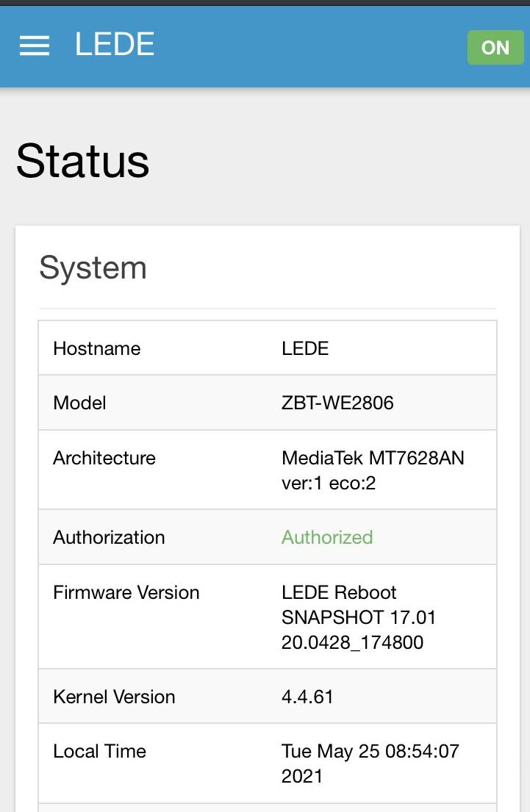Select the System section heading
530x812 pixels.
click(x=93, y=267)
